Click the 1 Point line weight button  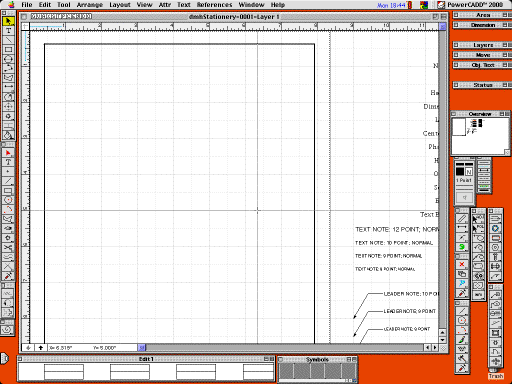click(464, 180)
